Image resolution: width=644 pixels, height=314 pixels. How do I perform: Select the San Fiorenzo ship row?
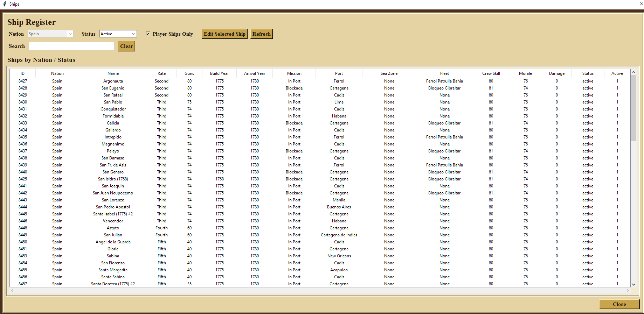320,263
